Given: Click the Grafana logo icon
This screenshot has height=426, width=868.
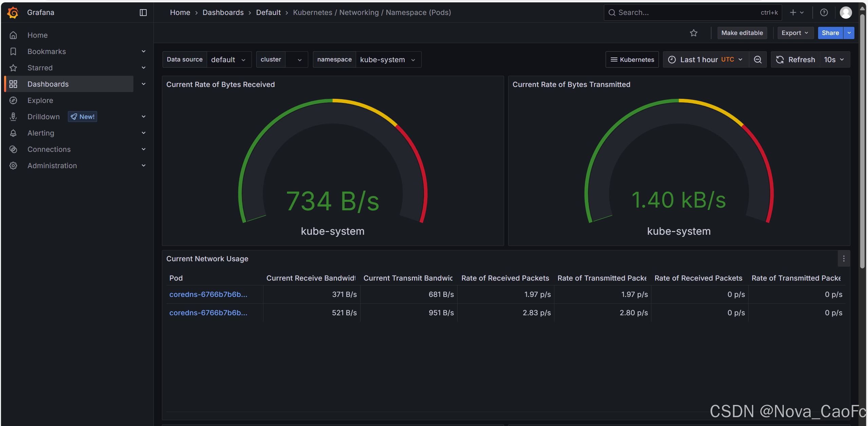Looking at the screenshot, I should (x=13, y=13).
